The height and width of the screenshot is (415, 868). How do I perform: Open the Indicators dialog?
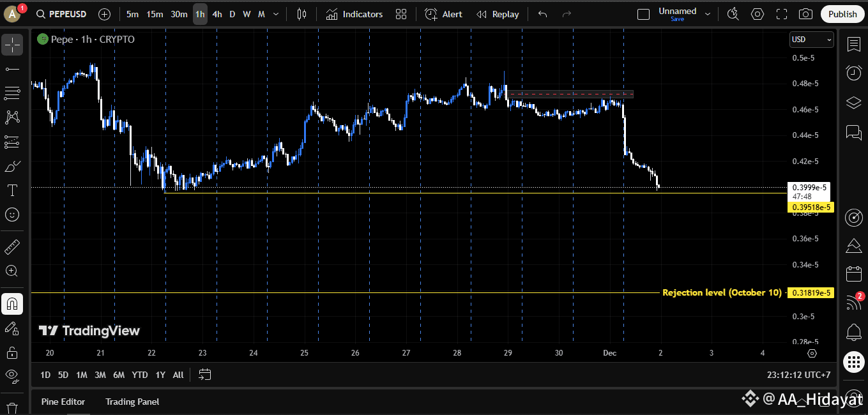click(x=354, y=14)
